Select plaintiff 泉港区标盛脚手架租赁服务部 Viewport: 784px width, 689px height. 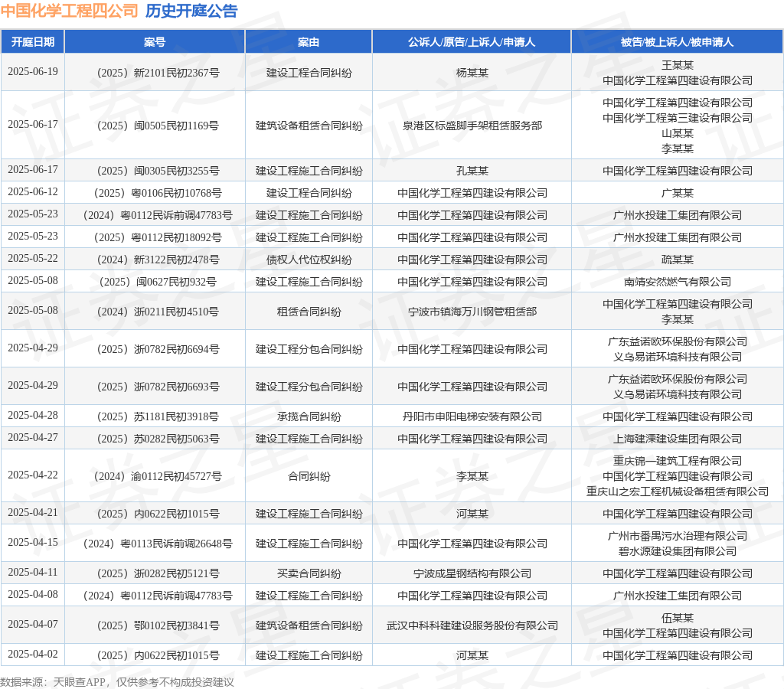point(472,126)
